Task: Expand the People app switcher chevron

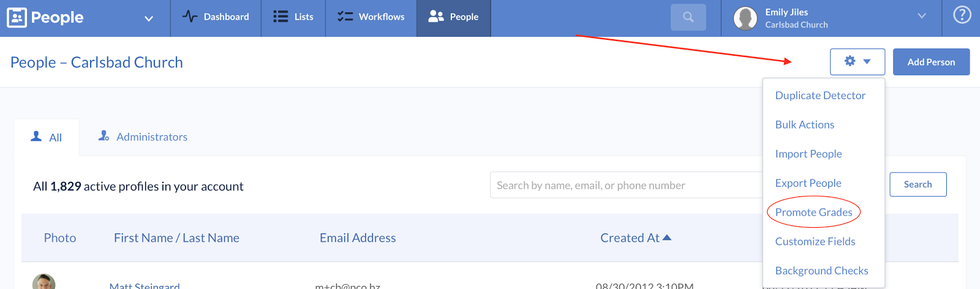Action: [x=148, y=19]
